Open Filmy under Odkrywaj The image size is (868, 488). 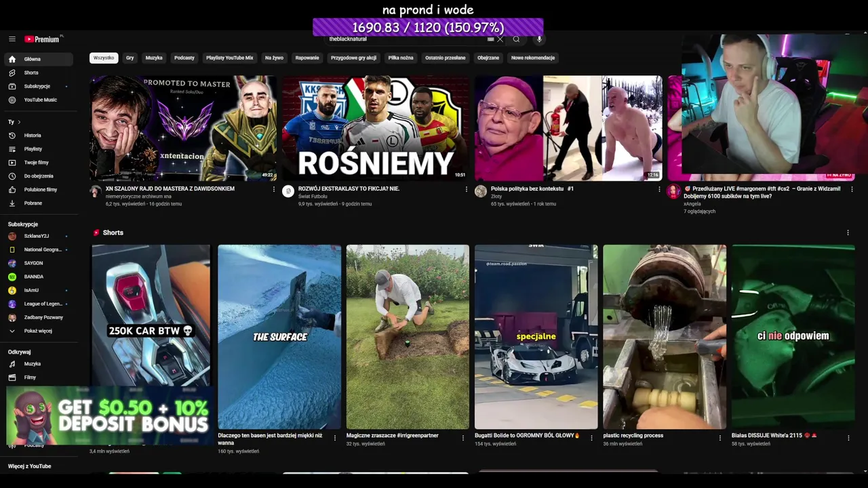coord(38,378)
